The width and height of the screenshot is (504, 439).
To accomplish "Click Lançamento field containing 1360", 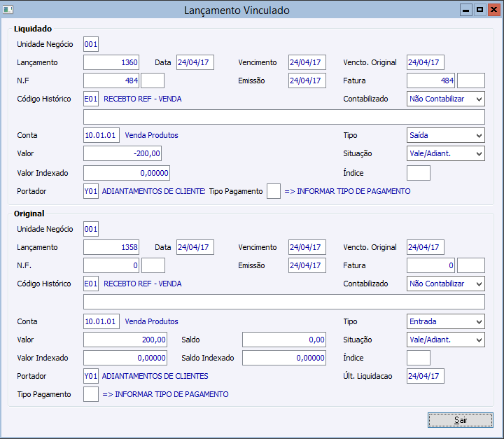I will 111,62.
